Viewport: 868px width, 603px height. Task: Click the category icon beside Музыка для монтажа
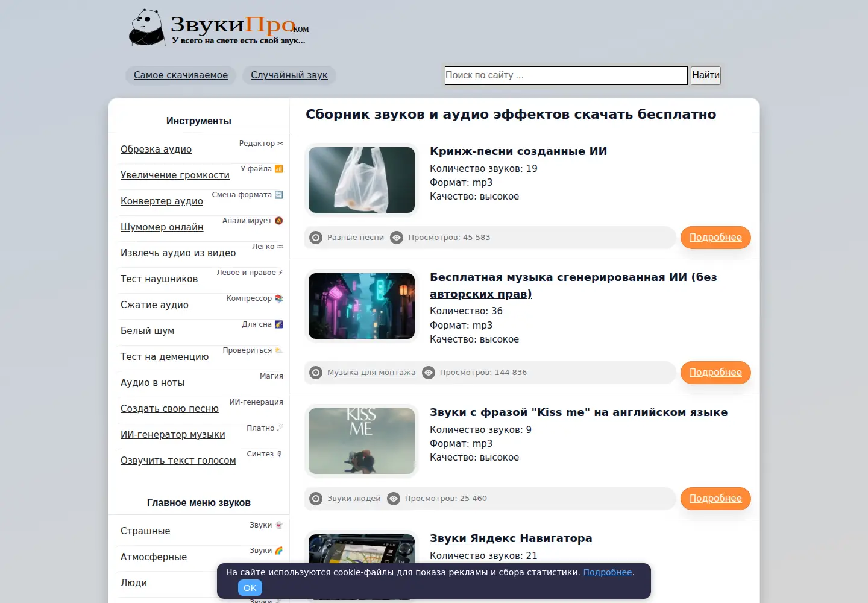[x=316, y=373]
